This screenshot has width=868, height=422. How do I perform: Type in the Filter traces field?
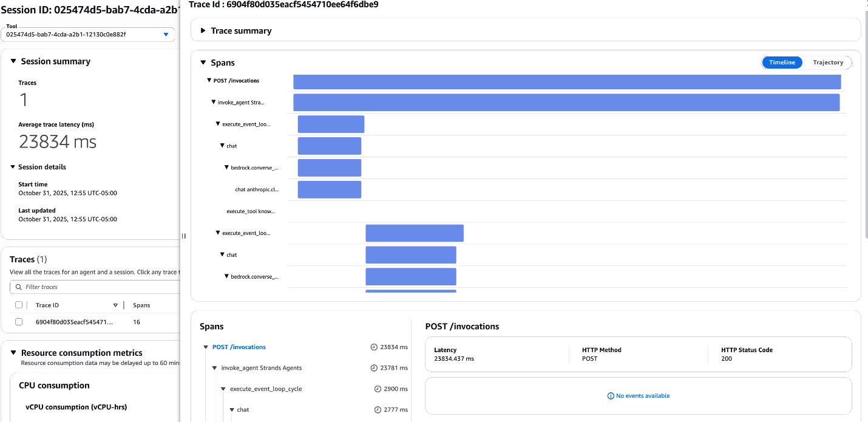click(97, 287)
